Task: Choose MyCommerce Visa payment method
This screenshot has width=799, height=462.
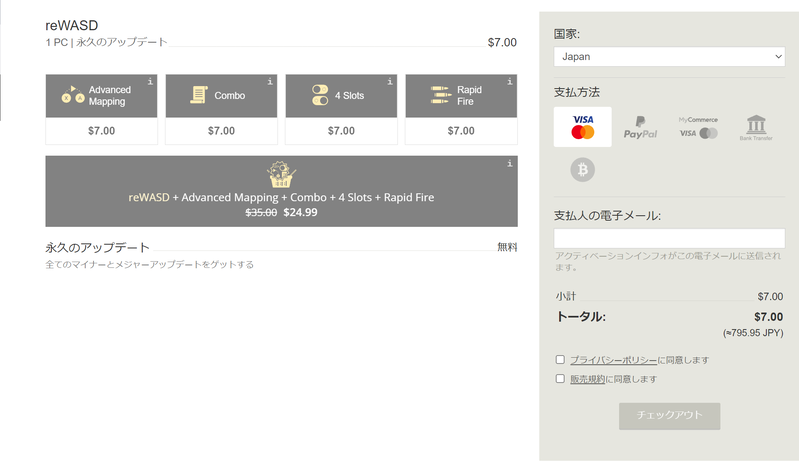Action: [x=698, y=127]
